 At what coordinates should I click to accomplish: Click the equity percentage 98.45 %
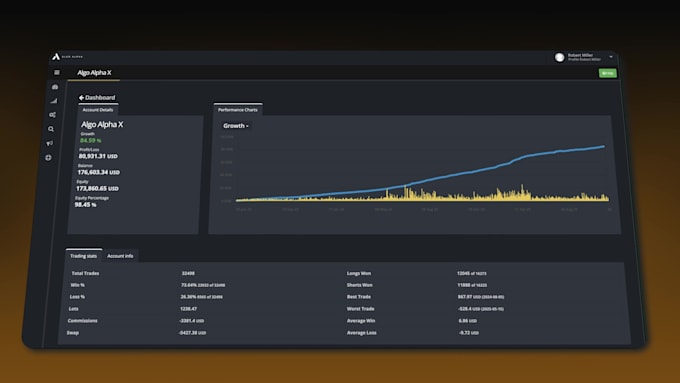tap(85, 205)
